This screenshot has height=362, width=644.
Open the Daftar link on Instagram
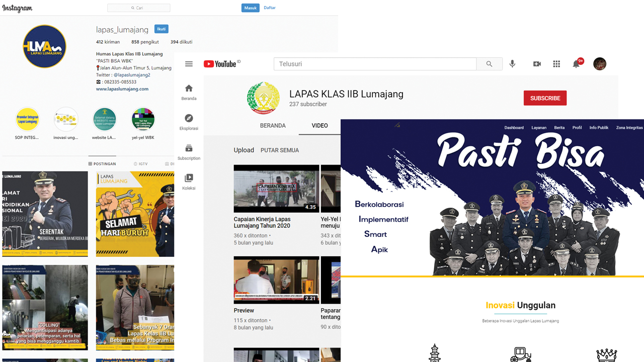pos(270,8)
